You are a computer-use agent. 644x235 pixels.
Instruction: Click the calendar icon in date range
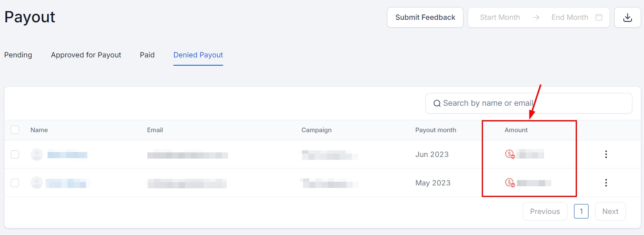(598, 17)
